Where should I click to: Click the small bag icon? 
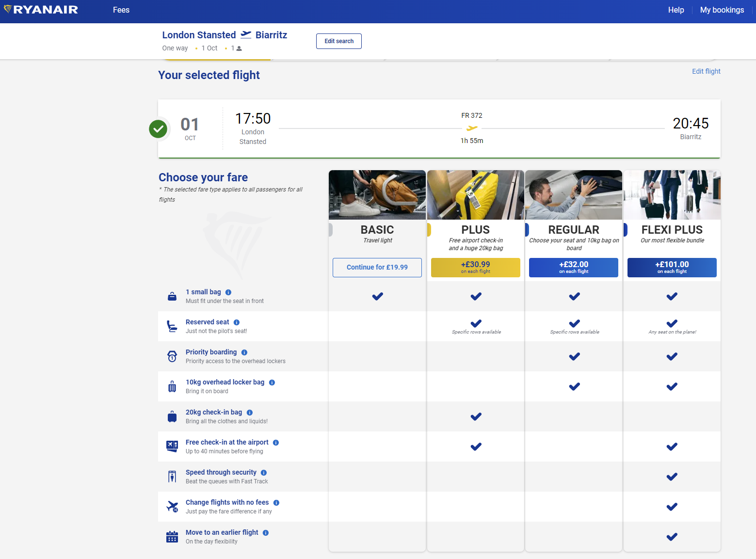click(172, 296)
